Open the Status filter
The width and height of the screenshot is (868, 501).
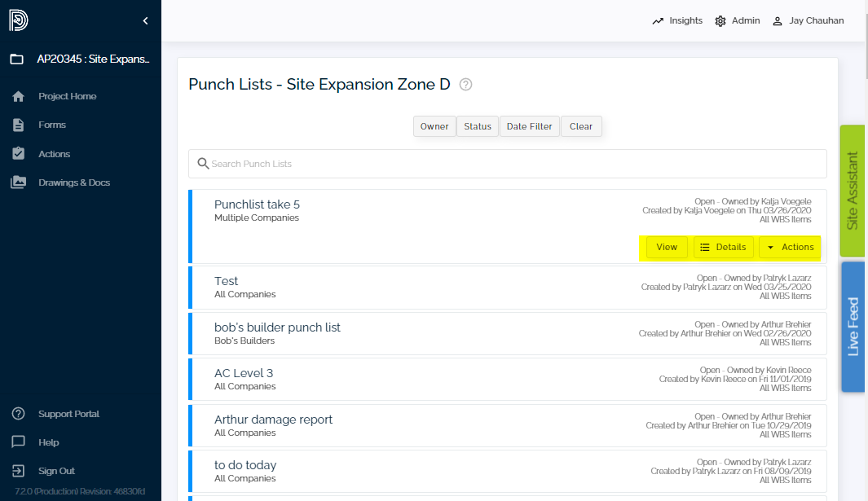coord(478,126)
